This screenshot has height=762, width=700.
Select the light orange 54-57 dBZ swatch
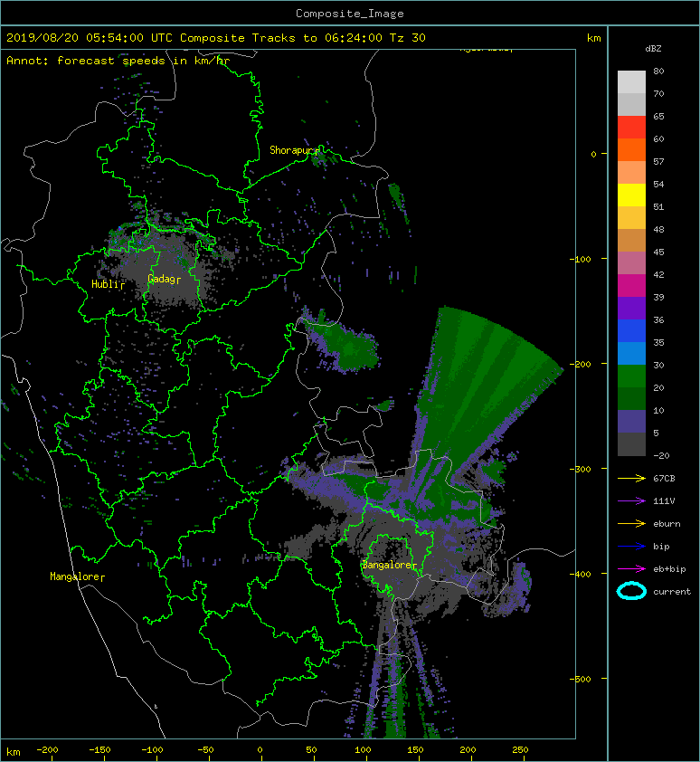pos(631,172)
